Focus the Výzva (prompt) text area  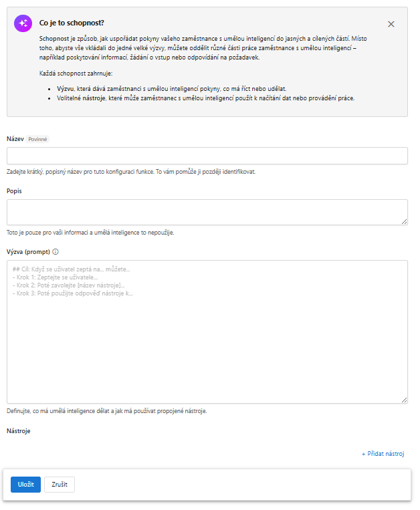tap(207, 332)
